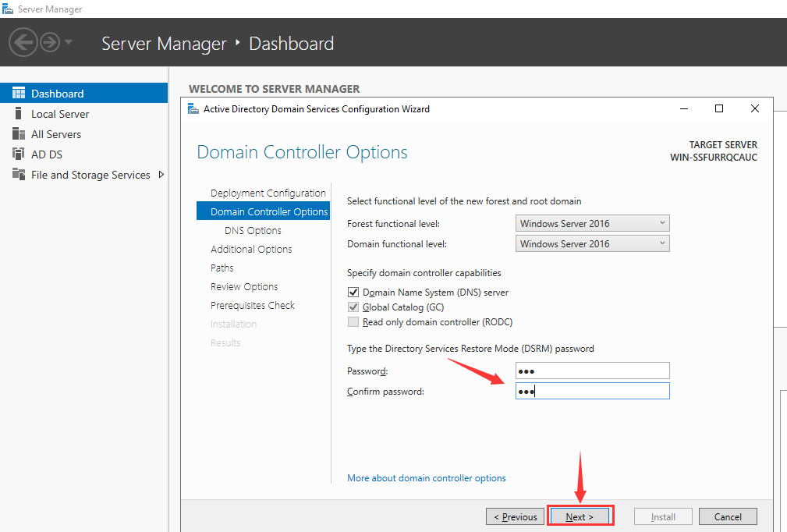
Task: Click the back navigation arrow icon
Action: (x=23, y=42)
